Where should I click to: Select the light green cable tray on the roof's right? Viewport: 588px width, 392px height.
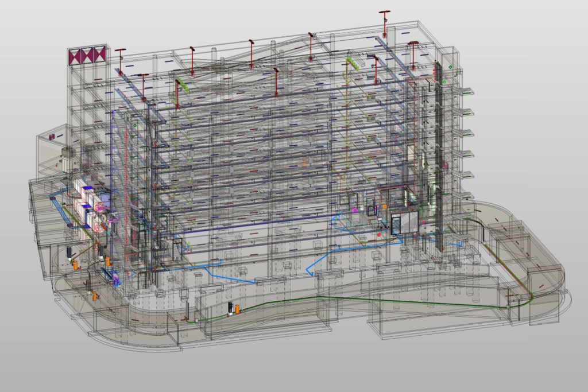353,62
